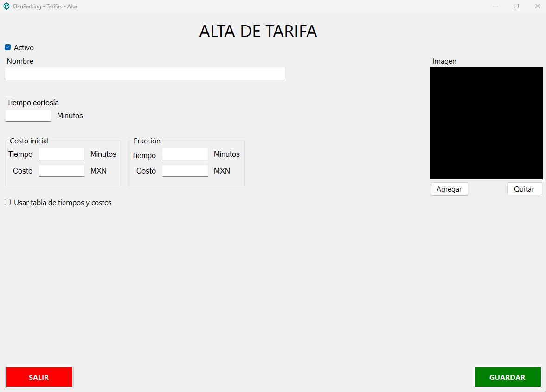This screenshot has height=392, width=546.
Task: Click the OkuParking app icon in title bar
Action: (x=6, y=6)
